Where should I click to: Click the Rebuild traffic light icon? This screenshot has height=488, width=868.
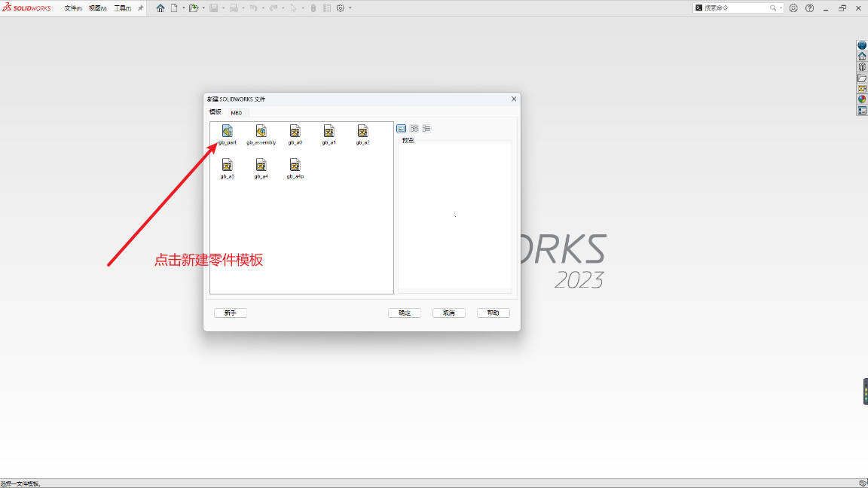pos(313,8)
